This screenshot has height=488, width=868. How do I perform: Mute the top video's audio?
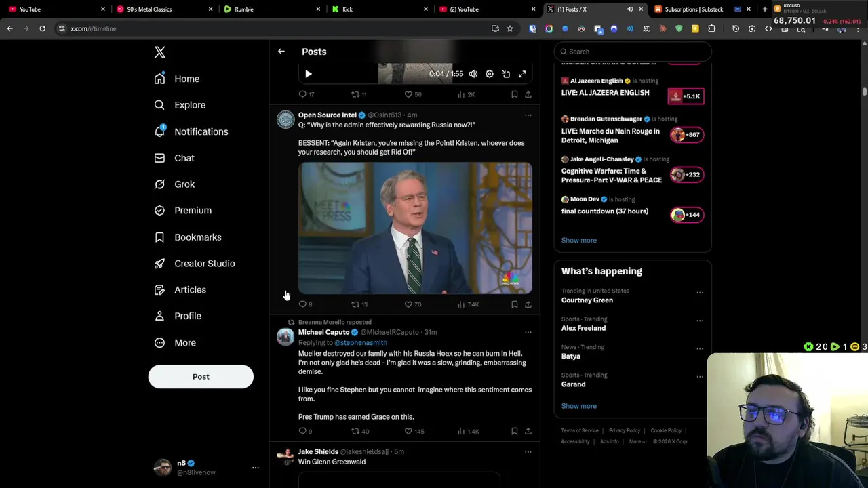click(473, 74)
